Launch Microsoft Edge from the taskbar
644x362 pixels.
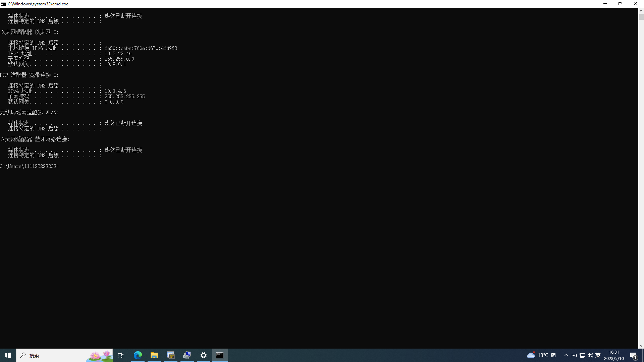(x=138, y=355)
